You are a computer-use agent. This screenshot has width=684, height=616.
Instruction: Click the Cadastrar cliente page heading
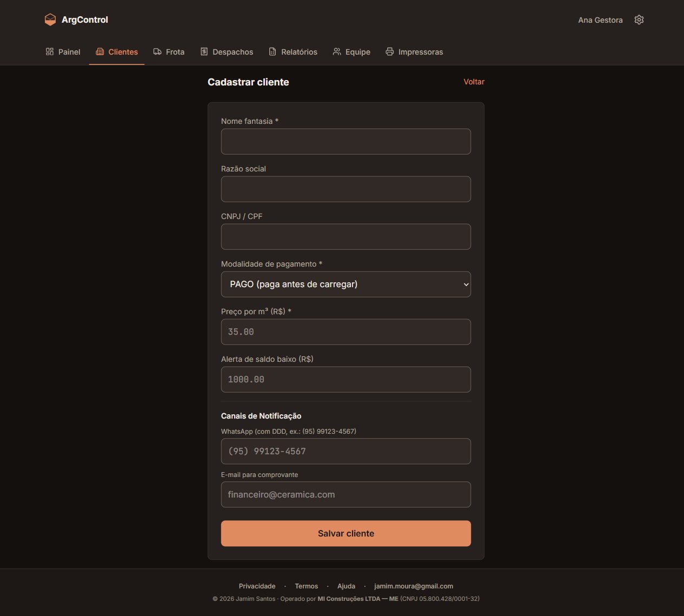(x=248, y=82)
